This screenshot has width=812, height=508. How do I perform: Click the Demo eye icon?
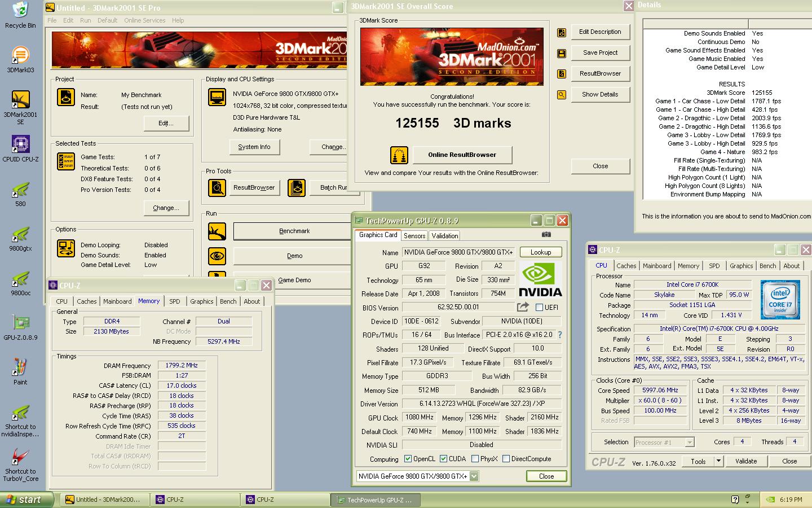(217, 256)
